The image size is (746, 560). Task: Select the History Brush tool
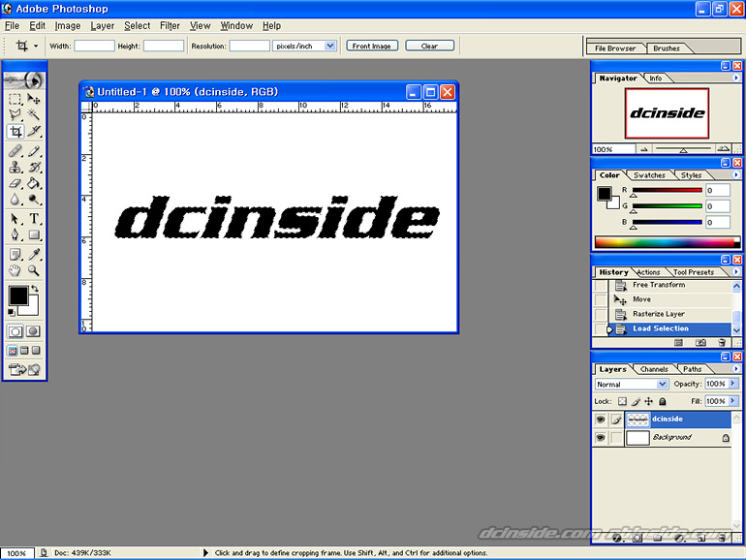click(33, 167)
